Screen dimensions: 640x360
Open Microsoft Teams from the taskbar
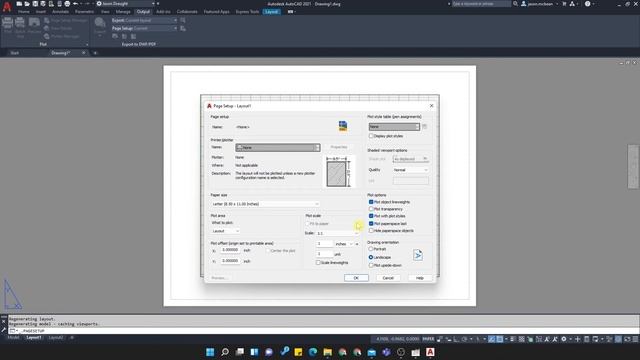coord(386,352)
